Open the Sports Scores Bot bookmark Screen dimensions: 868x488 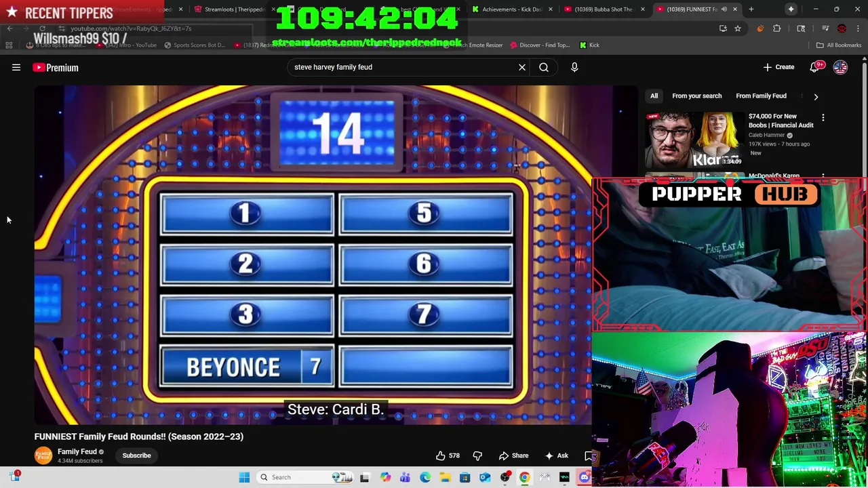click(194, 45)
